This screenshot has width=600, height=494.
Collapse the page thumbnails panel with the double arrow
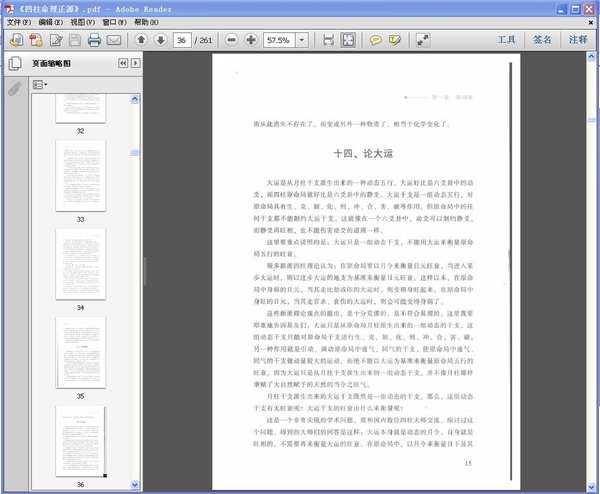pyautogui.click(x=123, y=63)
